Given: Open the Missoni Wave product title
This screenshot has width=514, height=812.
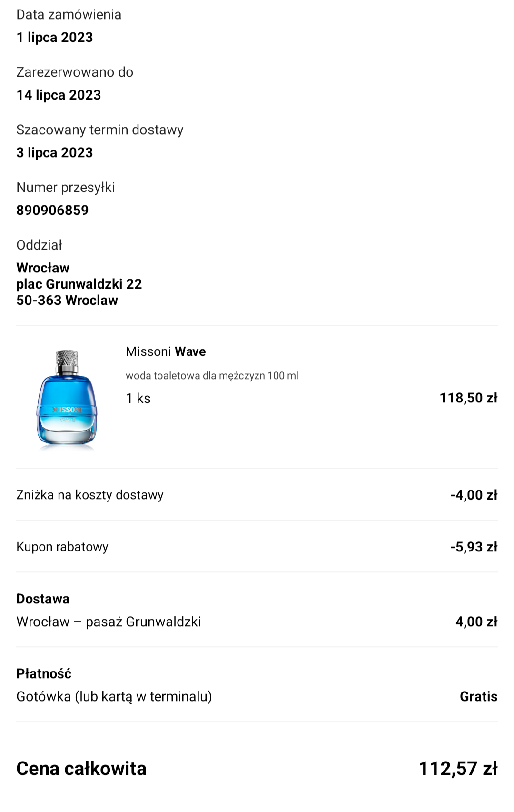Looking at the screenshot, I should [x=166, y=351].
